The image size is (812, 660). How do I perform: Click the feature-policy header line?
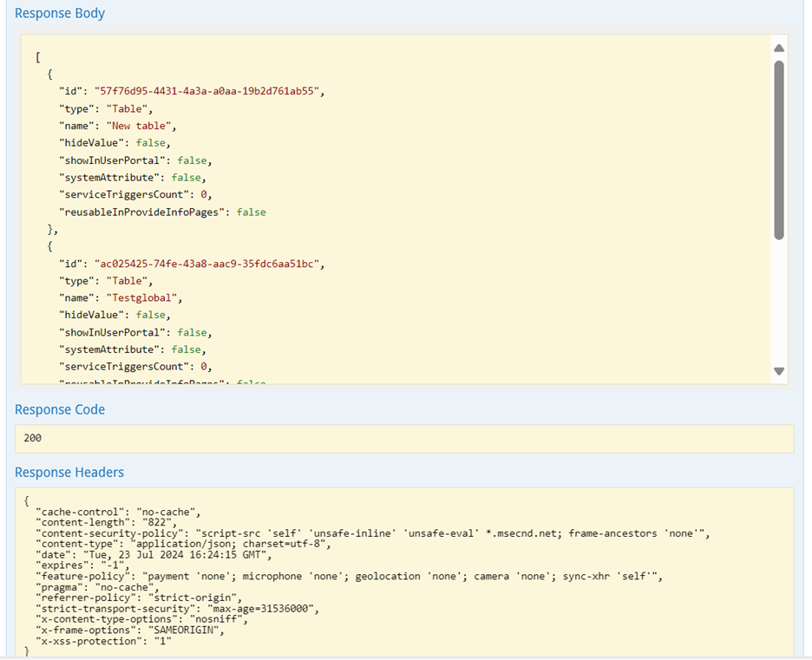coord(349,577)
